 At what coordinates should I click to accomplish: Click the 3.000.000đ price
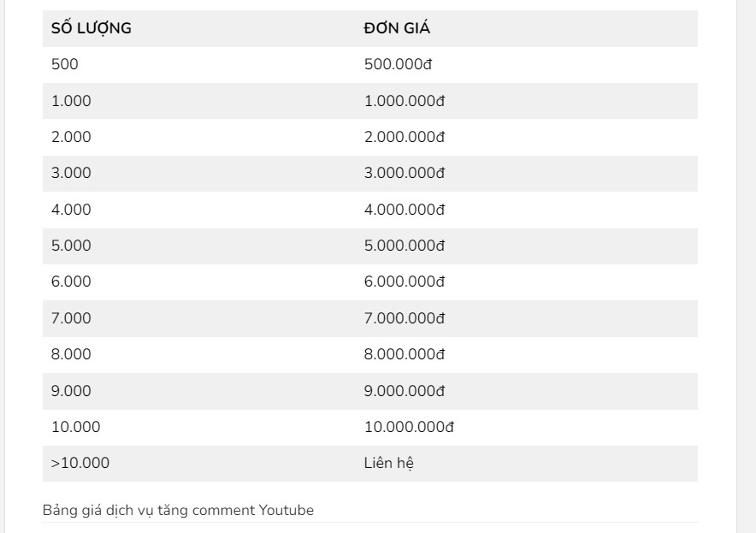(404, 173)
